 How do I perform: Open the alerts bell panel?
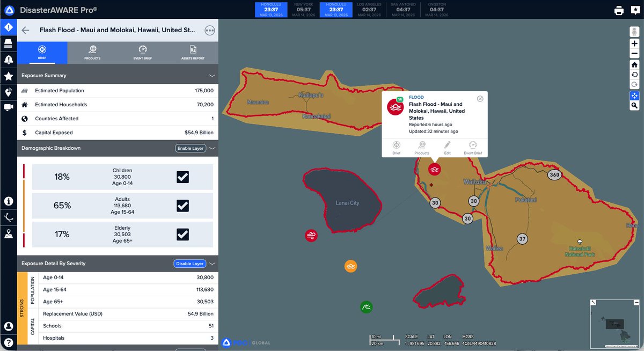[8, 61]
